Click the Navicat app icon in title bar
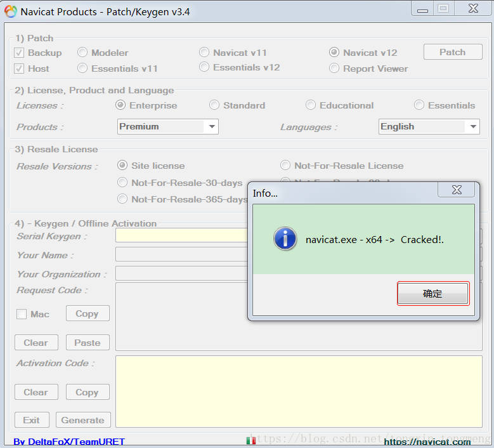Viewport: 494px width, 448px height. 10,11
